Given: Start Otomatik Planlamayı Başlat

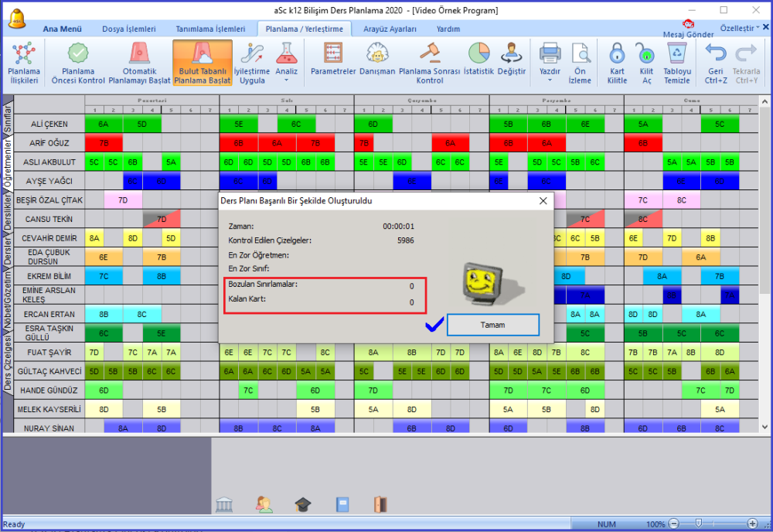Looking at the screenshot, I should (139, 63).
